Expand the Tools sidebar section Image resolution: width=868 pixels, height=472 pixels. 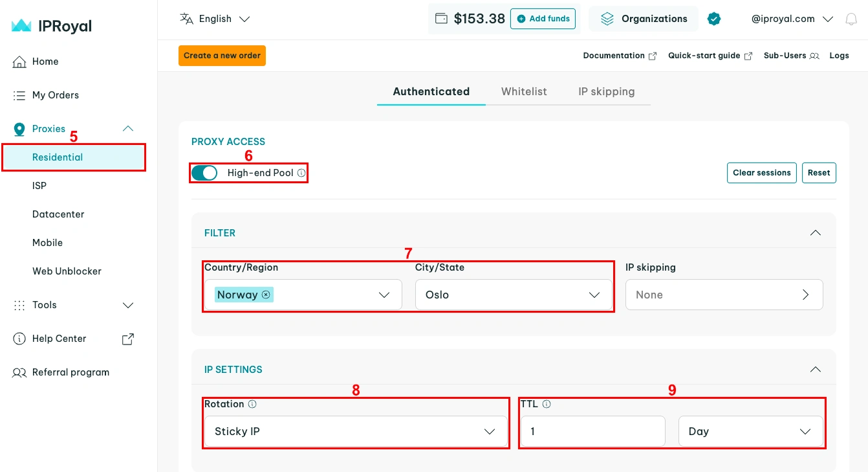point(128,305)
